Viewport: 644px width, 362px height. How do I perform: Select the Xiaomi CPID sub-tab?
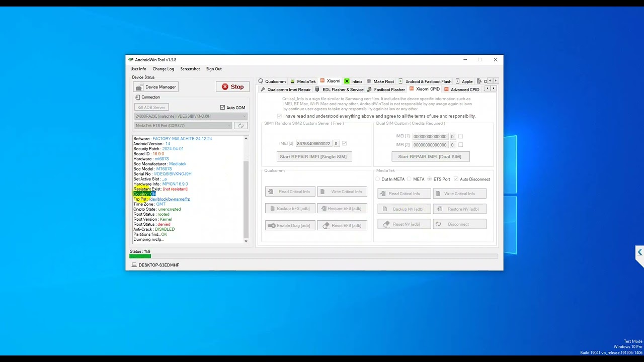[x=425, y=89]
